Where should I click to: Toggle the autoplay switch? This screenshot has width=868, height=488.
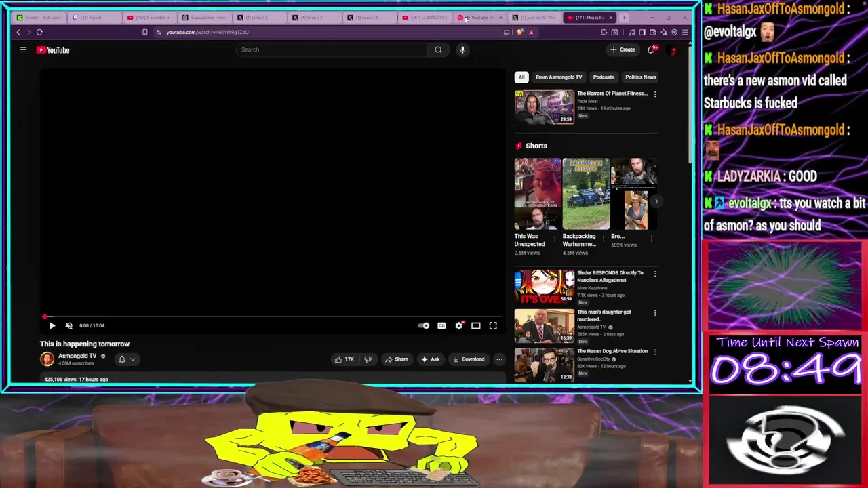[x=423, y=325]
